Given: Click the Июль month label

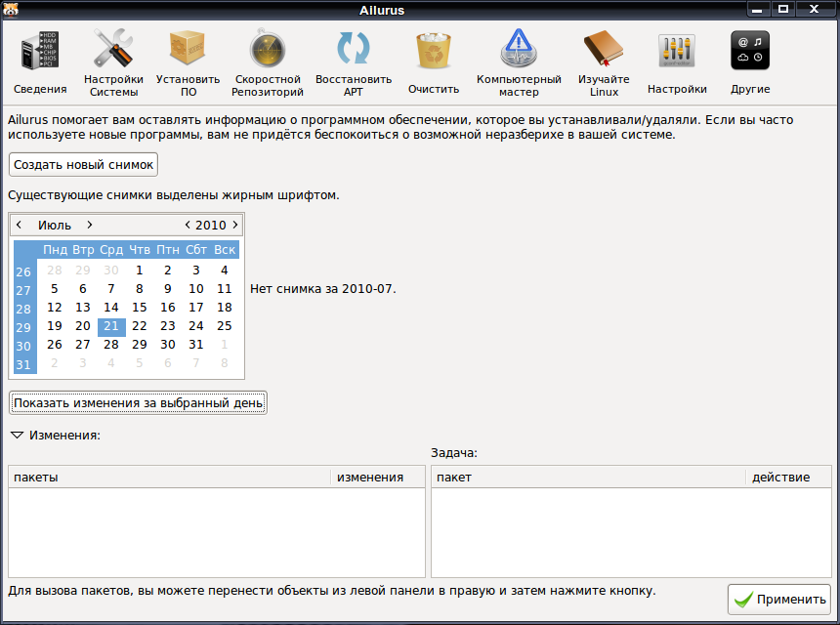Looking at the screenshot, I should coord(54,225).
